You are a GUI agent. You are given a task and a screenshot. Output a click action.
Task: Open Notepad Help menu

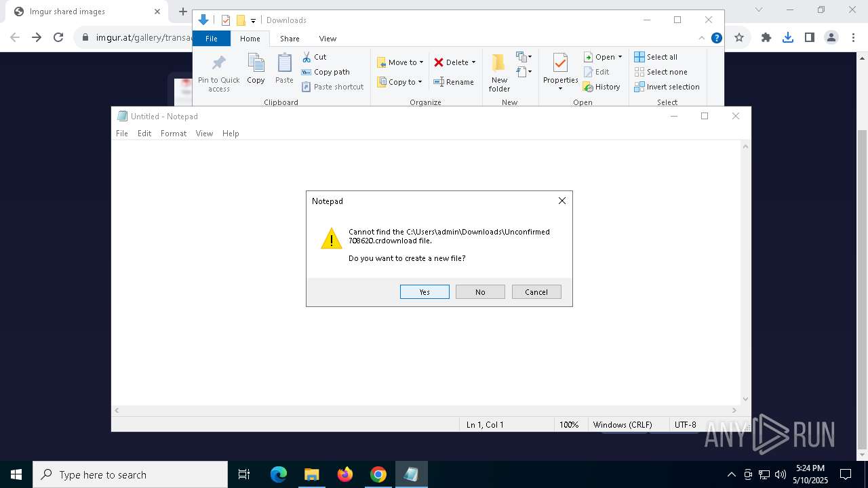click(x=231, y=134)
